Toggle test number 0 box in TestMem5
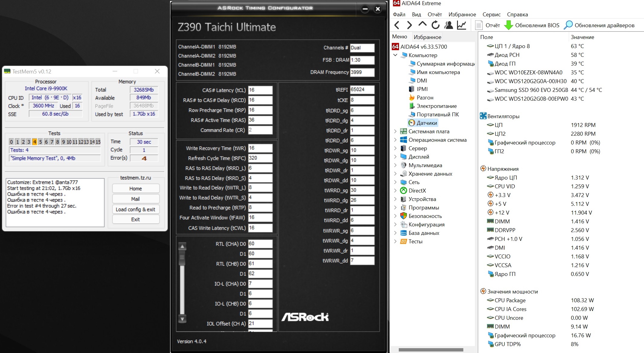 (11, 142)
